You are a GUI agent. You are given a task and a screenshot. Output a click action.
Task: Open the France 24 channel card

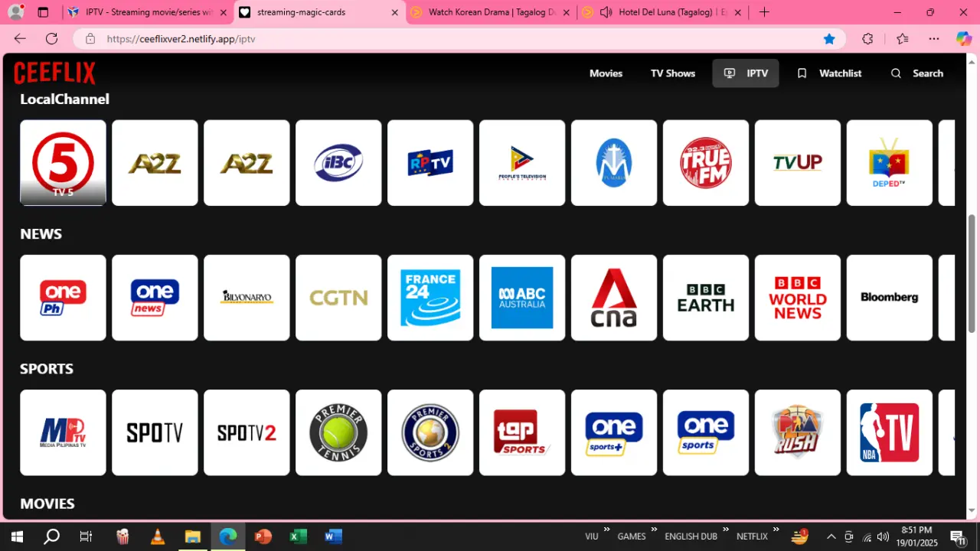tap(430, 298)
